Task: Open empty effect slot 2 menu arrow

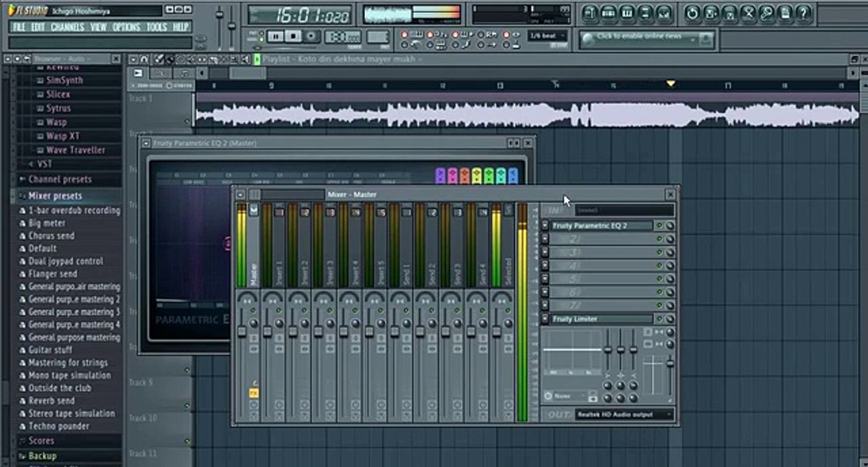Action: pos(545,239)
